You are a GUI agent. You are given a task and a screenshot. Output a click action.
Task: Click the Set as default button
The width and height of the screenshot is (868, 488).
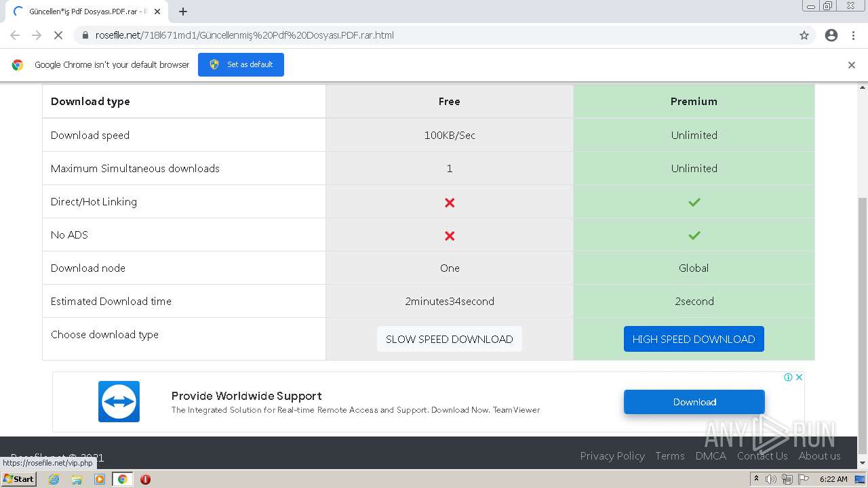coord(241,64)
